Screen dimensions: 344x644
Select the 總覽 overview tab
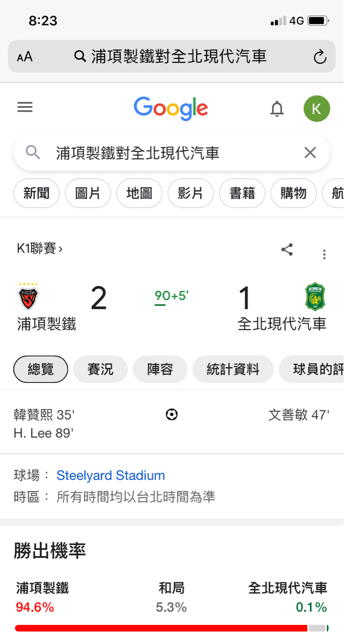pyautogui.click(x=40, y=369)
